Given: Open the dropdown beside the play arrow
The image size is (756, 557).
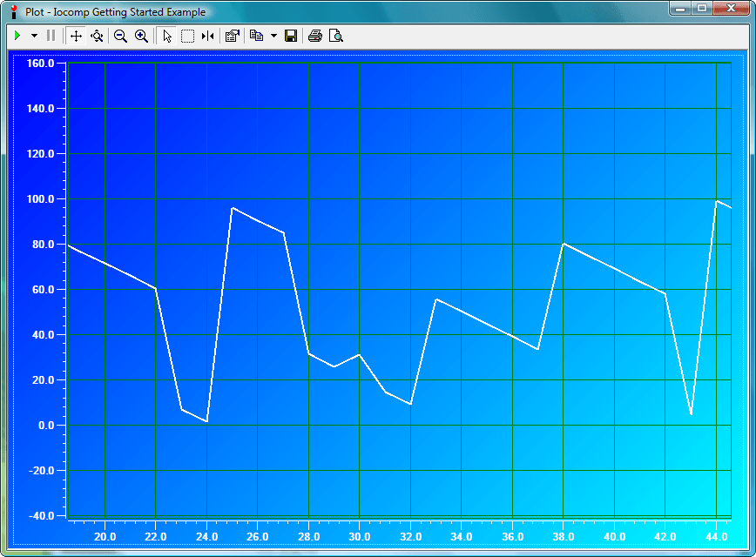Looking at the screenshot, I should (32, 36).
